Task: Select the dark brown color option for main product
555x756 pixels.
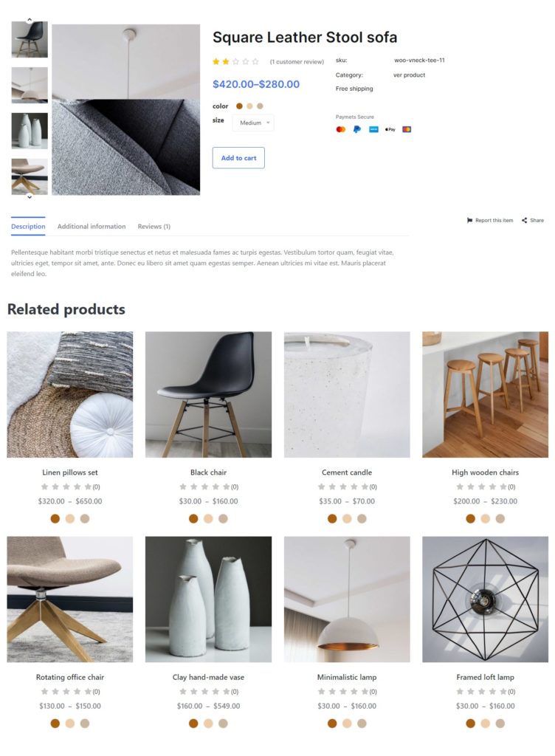Action: (x=239, y=106)
